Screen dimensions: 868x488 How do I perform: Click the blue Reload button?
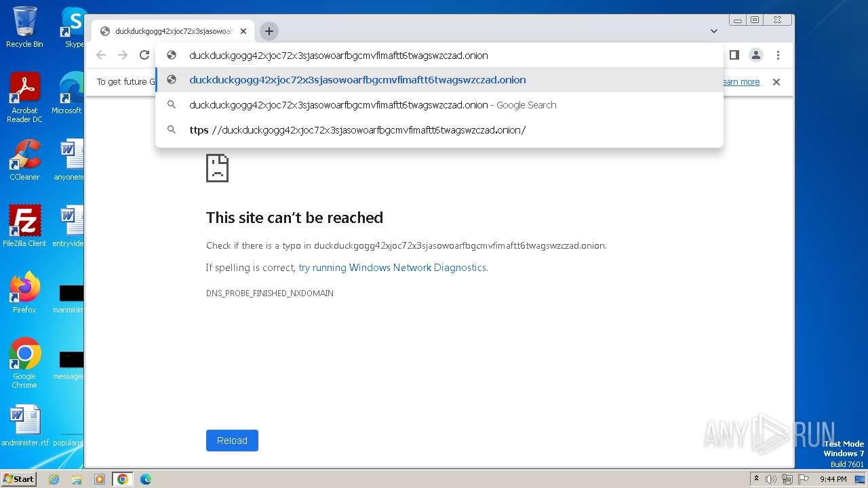pos(232,441)
